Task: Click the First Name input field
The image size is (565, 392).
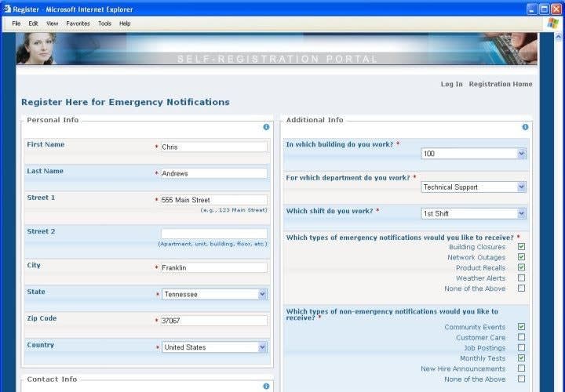Action: pos(213,147)
